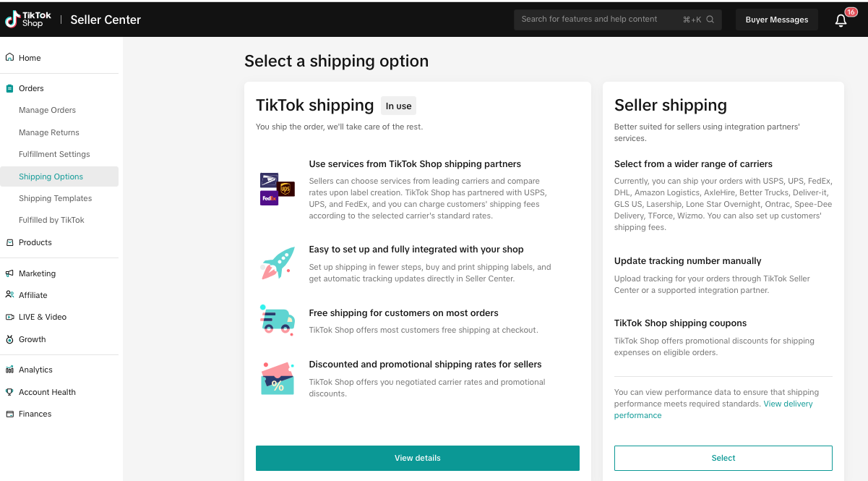The height and width of the screenshot is (481, 868).
Task: Open View delivery performance link
Action: (x=713, y=409)
